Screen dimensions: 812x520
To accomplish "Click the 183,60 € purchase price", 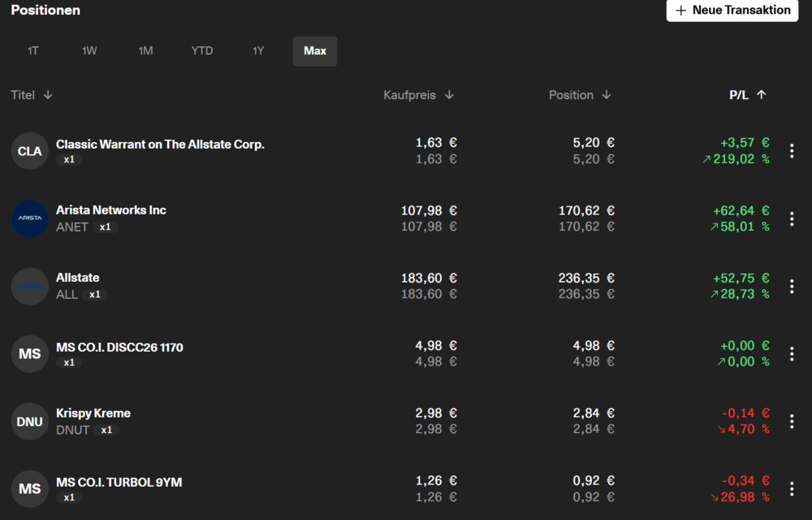I will click(429, 278).
